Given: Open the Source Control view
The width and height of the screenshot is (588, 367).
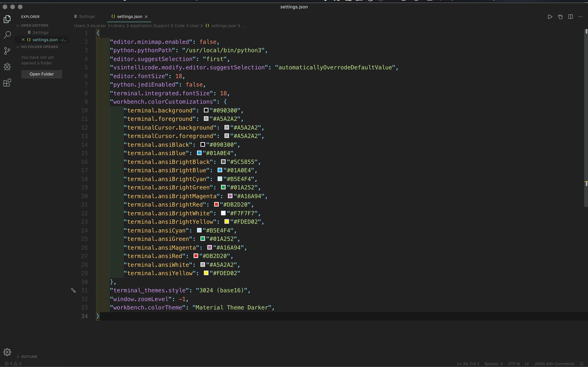Looking at the screenshot, I should (7, 51).
